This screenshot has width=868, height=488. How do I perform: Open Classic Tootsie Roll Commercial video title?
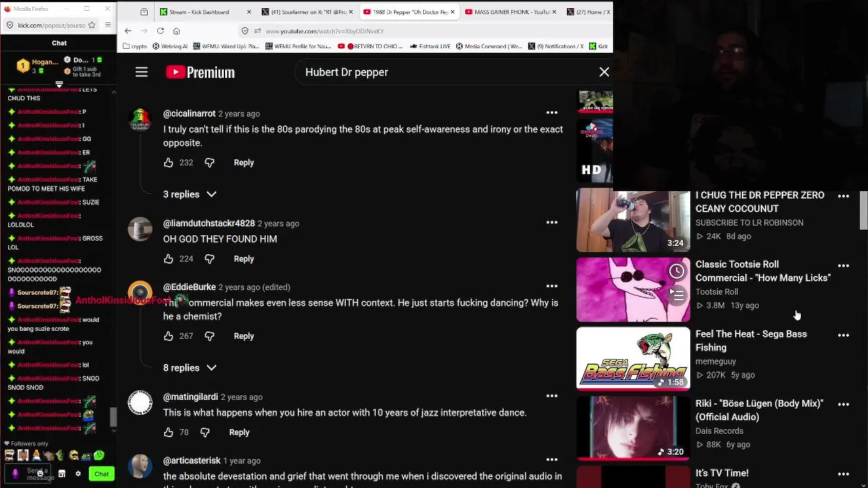[763, 271]
